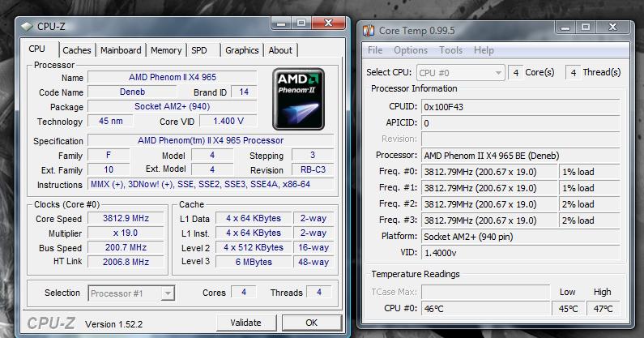
Task: Click the Freq. #1 1% load value
Action: tap(590, 188)
